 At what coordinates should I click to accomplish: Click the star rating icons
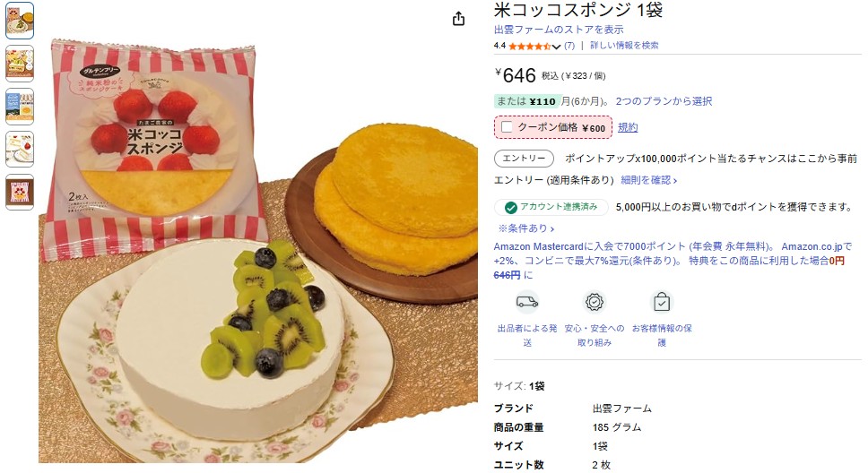[529, 46]
